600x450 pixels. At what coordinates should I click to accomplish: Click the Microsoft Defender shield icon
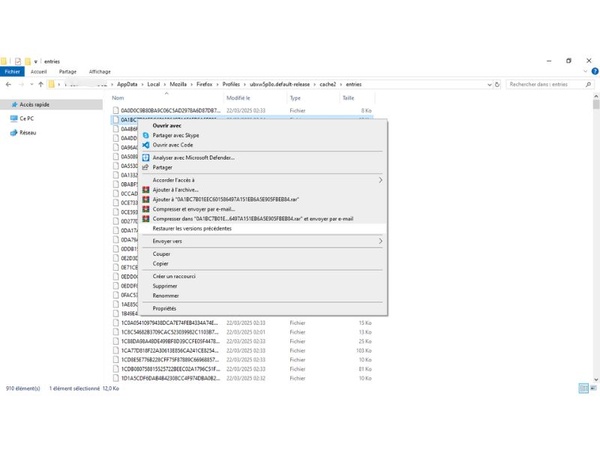145,157
